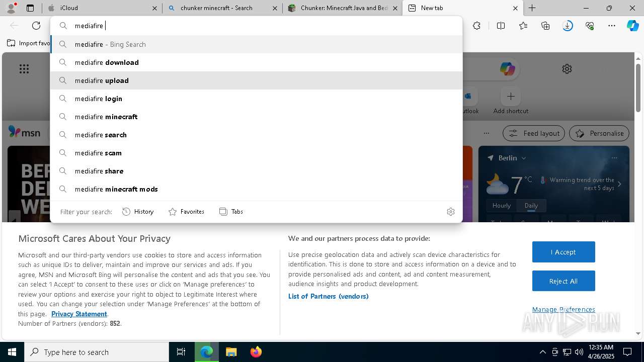Open the MSN apps grid launcher
644x362 pixels.
(24, 69)
